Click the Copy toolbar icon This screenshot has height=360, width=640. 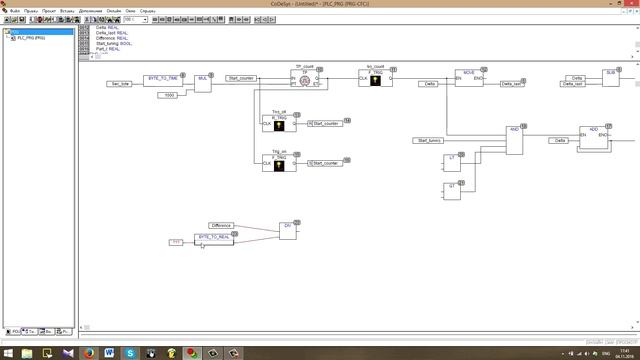tap(94, 20)
